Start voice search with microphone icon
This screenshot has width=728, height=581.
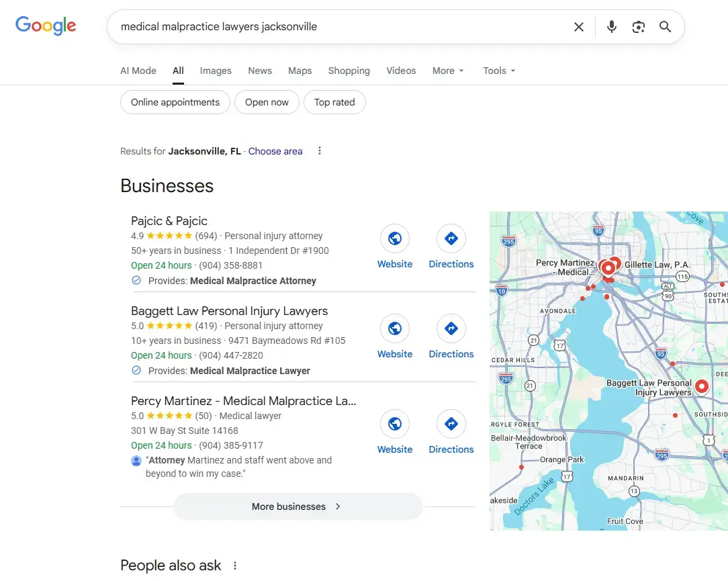[x=611, y=27]
